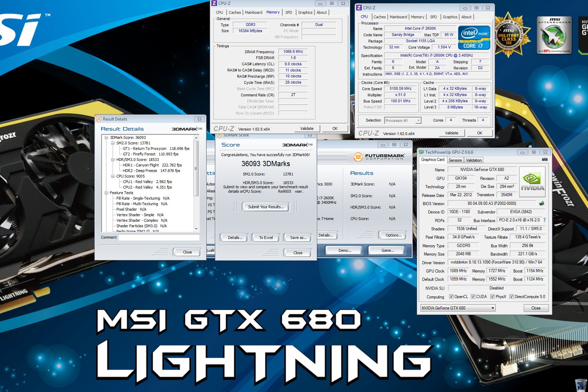Viewport: 588px width, 392px height.
Task: Switch to the Sensors tab in GPU-Z
Action: pos(455,160)
